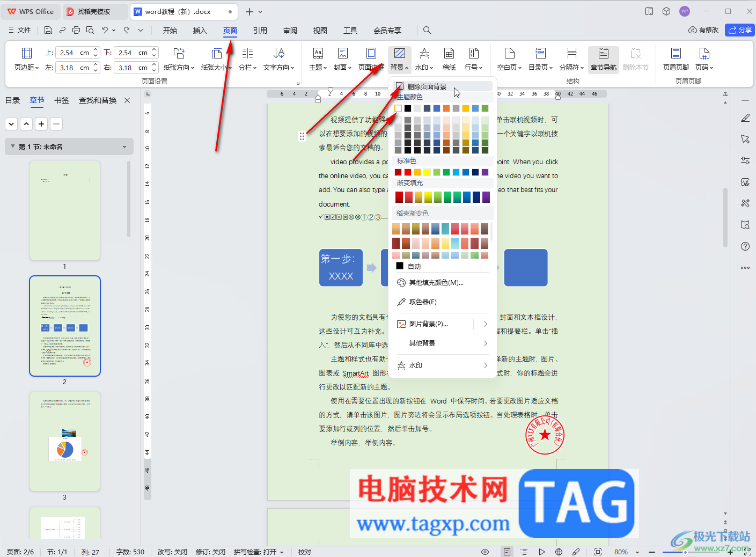Image resolution: width=756 pixels, height=557 pixels.
Task: Click the 有修改 cloud status button
Action: pyautogui.click(x=703, y=30)
